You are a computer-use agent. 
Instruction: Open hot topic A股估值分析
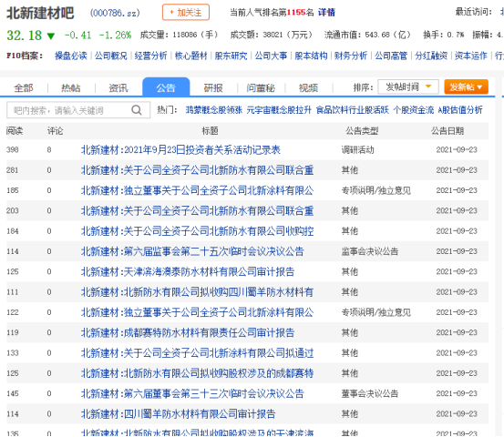[x=460, y=110]
